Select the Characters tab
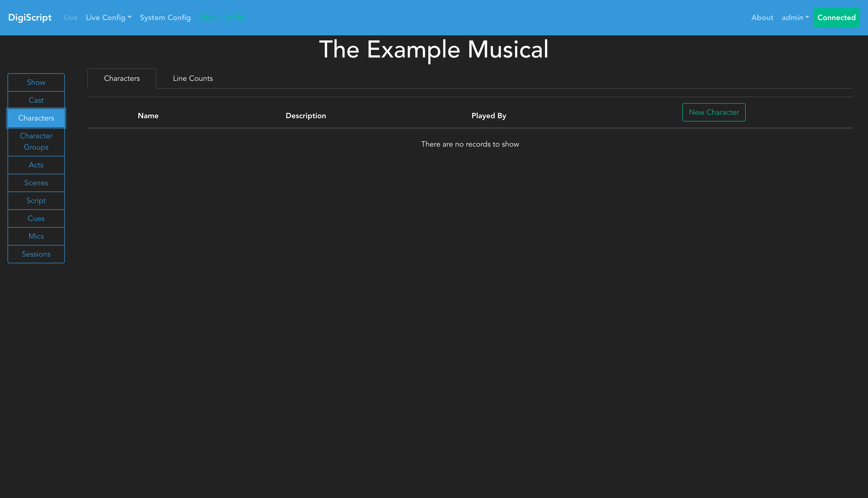This screenshot has width=868, height=498. [122, 78]
